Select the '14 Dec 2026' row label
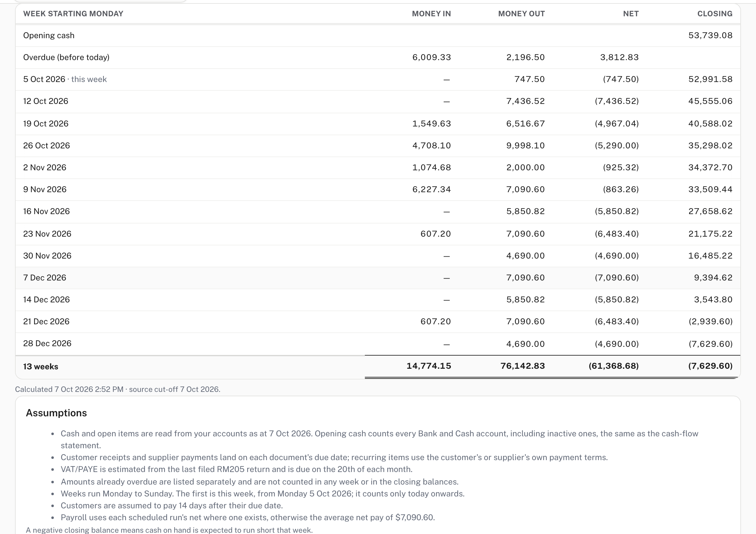 point(46,300)
